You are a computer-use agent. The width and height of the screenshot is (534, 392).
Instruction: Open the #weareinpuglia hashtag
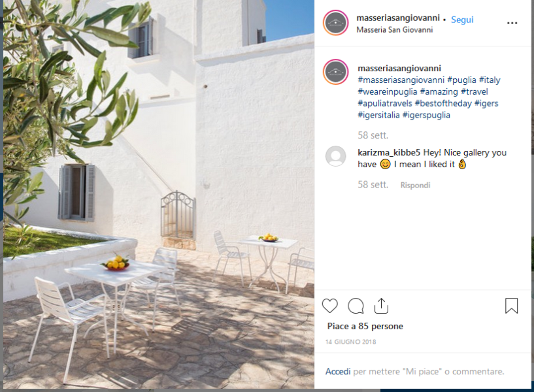pos(387,92)
